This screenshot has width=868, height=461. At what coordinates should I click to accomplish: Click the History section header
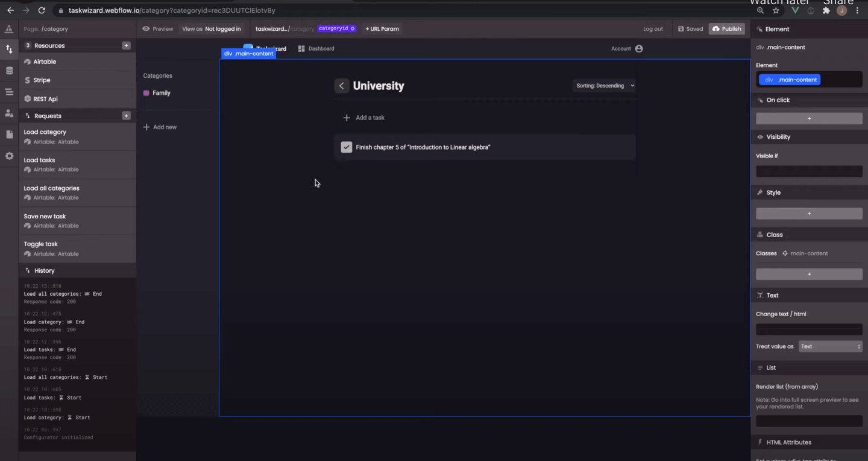coord(45,270)
